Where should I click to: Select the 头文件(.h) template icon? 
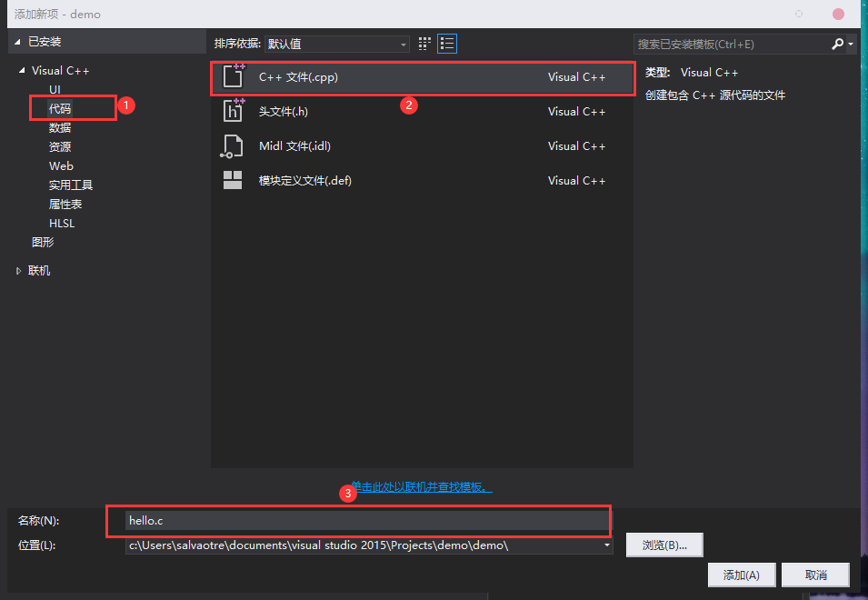click(x=234, y=111)
